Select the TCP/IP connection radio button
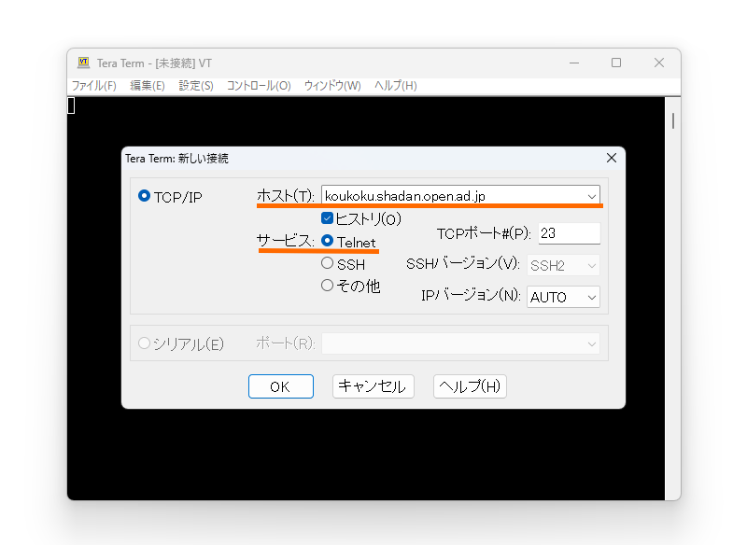 point(145,196)
